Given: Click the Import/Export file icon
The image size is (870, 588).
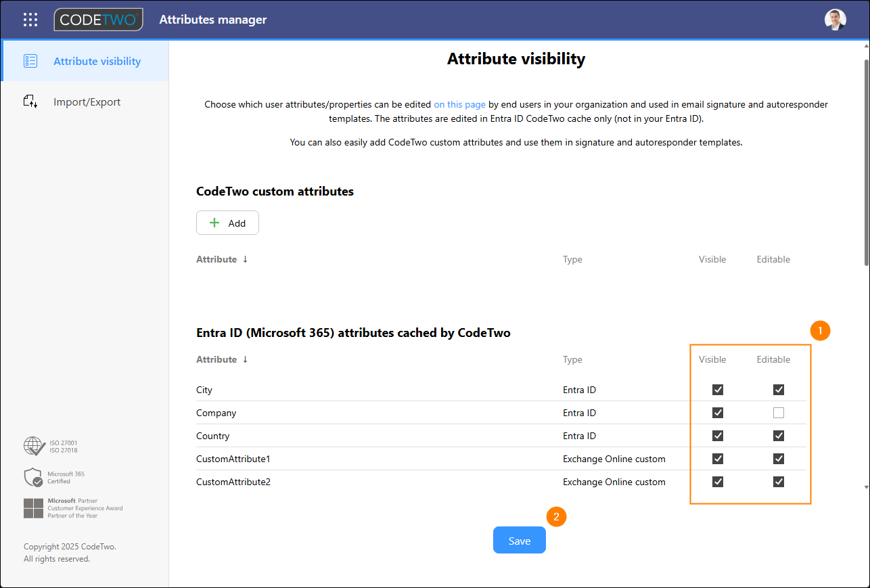Looking at the screenshot, I should [30, 102].
